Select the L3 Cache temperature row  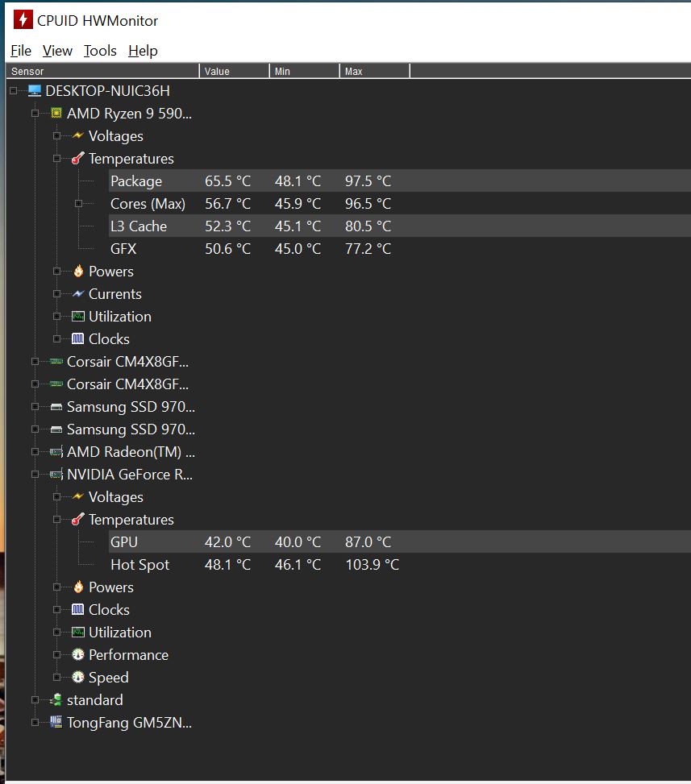[399, 226]
